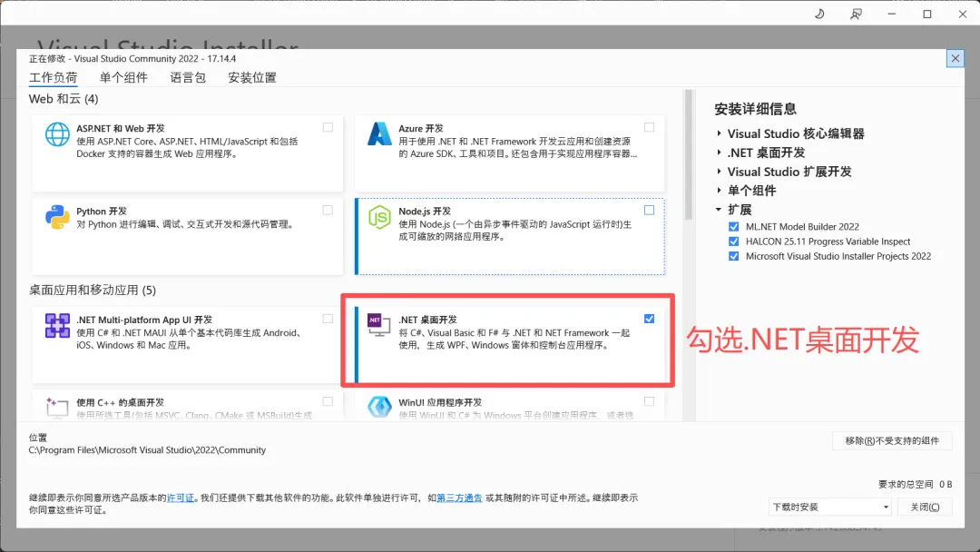The image size is (980, 552).
Task: Check the .NET Multi-platform App UI workload
Action: point(328,318)
